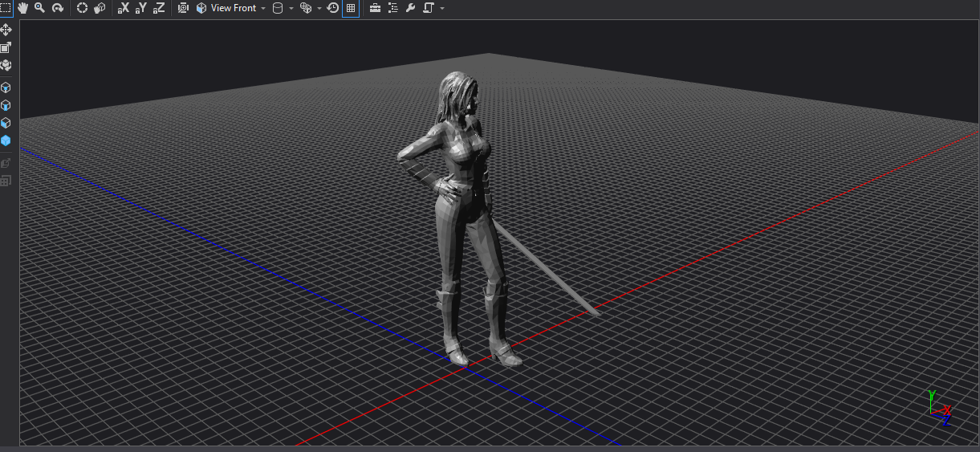Select vertex mode cube icon
Screen dimensions: 980x452
[6, 88]
